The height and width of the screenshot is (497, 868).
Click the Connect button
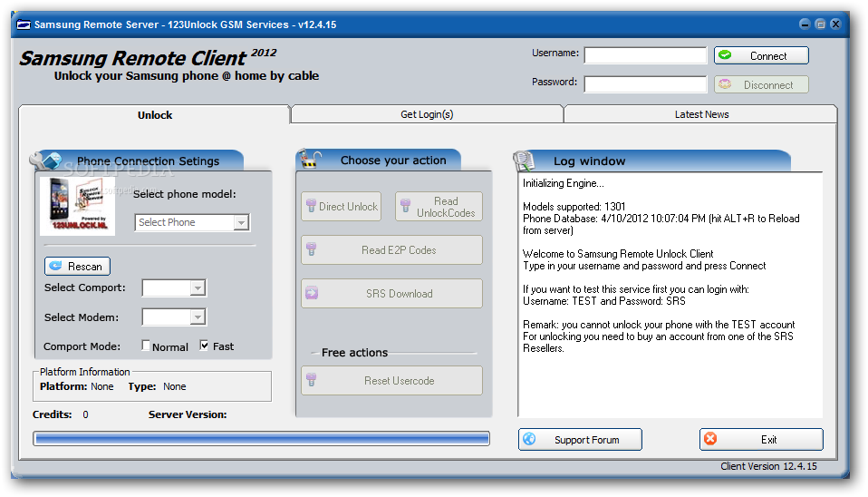tap(761, 55)
